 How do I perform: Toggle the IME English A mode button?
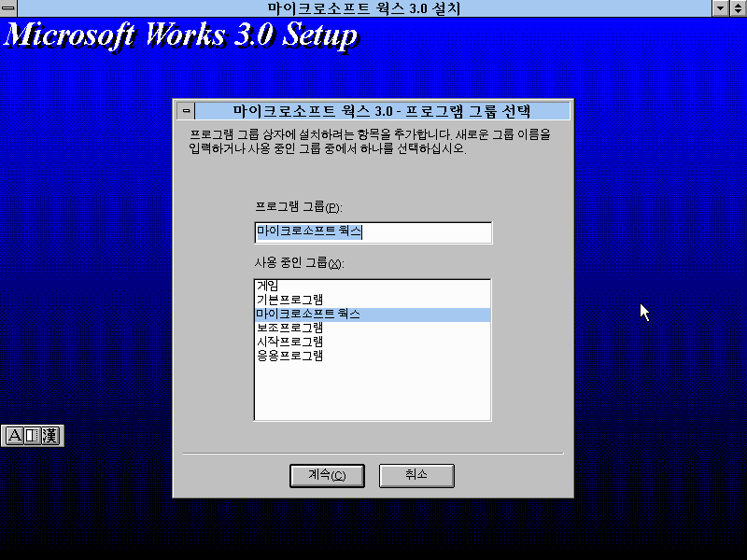[14, 436]
